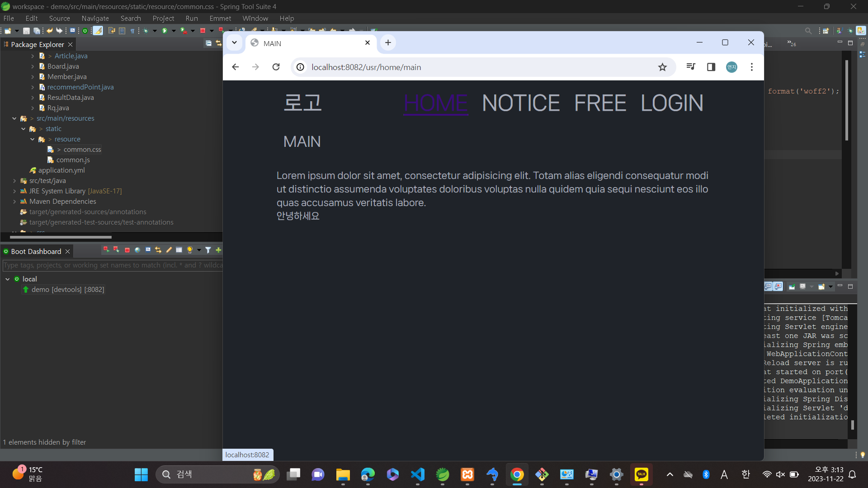
Task: Collapse the src/main/resources folder
Action: (14, 118)
